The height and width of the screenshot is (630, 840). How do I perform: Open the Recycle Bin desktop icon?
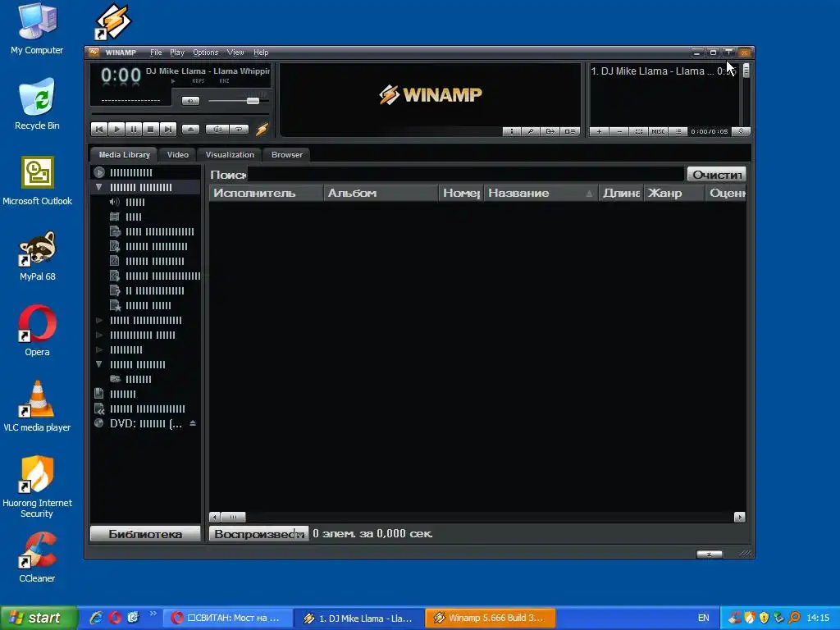(x=37, y=104)
